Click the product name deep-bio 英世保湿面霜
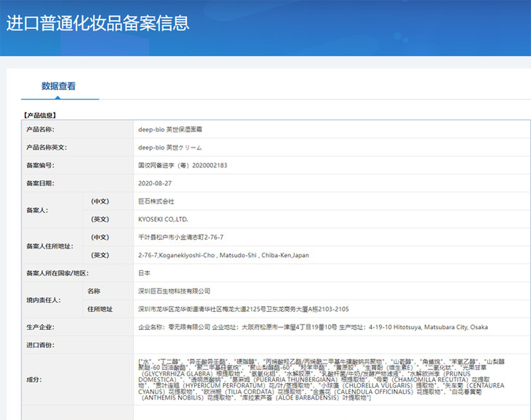 click(x=170, y=129)
